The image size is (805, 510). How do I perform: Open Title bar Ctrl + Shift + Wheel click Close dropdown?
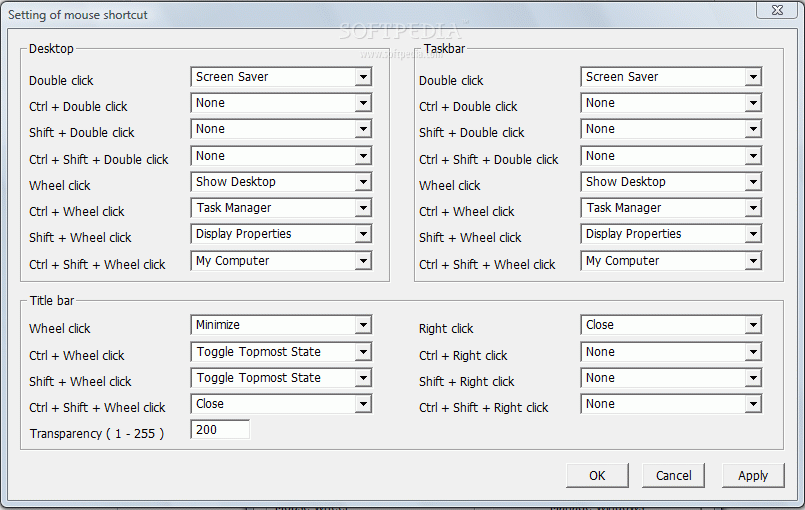pyautogui.click(x=281, y=404)
